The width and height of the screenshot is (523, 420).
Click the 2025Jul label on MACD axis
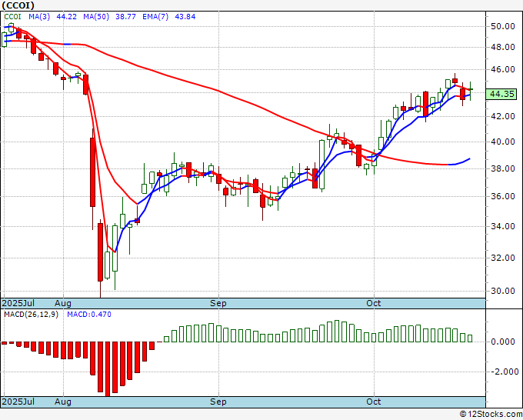18,402
